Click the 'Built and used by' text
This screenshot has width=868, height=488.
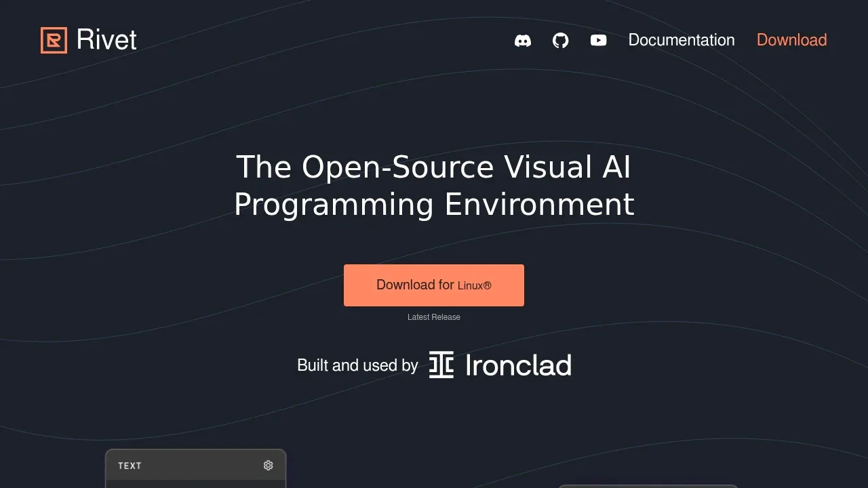tap(357, 365)
